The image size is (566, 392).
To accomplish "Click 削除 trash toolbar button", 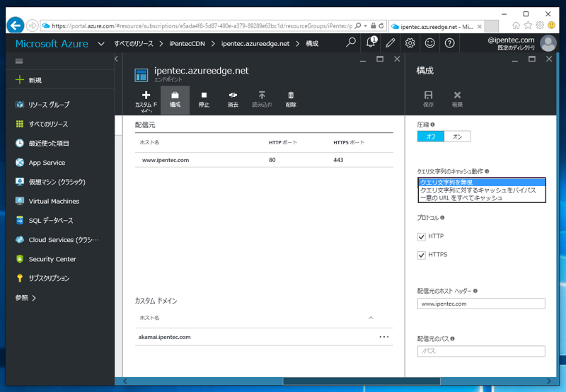I will [291, 100].
